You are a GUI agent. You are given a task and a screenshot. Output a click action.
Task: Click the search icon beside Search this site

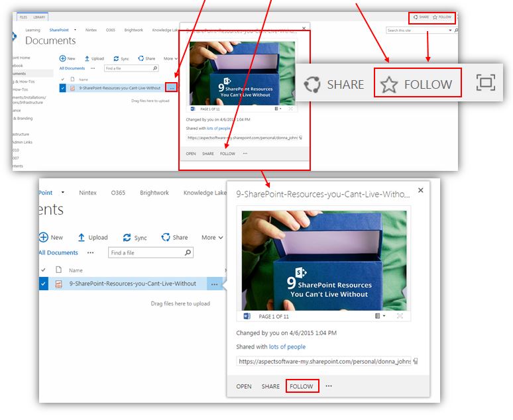[456, 30]
